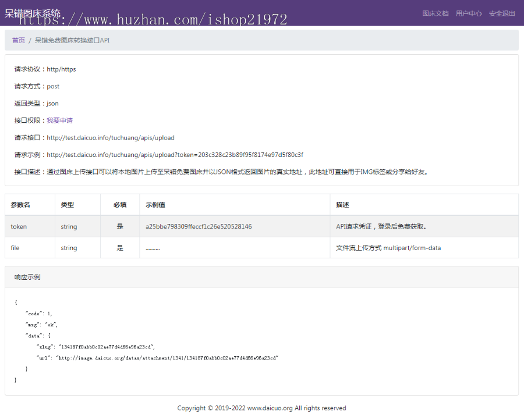This screenshot has height=420, width=524.
Task: Click the "code": 1 line in response
Action: pyautogui.click(x=39, y=314)
